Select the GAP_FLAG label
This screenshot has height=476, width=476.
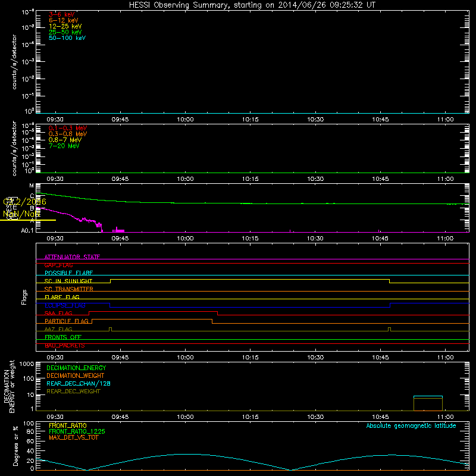(58, 265)
